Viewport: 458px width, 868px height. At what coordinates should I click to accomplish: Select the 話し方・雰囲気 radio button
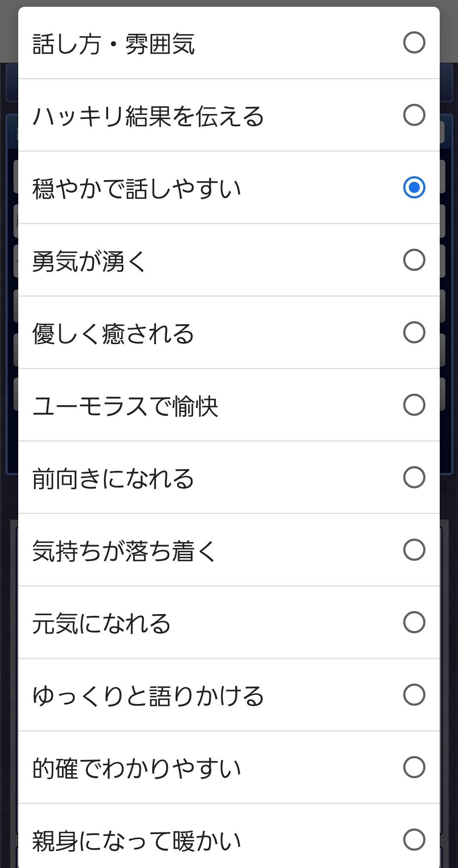click(414, 42)
